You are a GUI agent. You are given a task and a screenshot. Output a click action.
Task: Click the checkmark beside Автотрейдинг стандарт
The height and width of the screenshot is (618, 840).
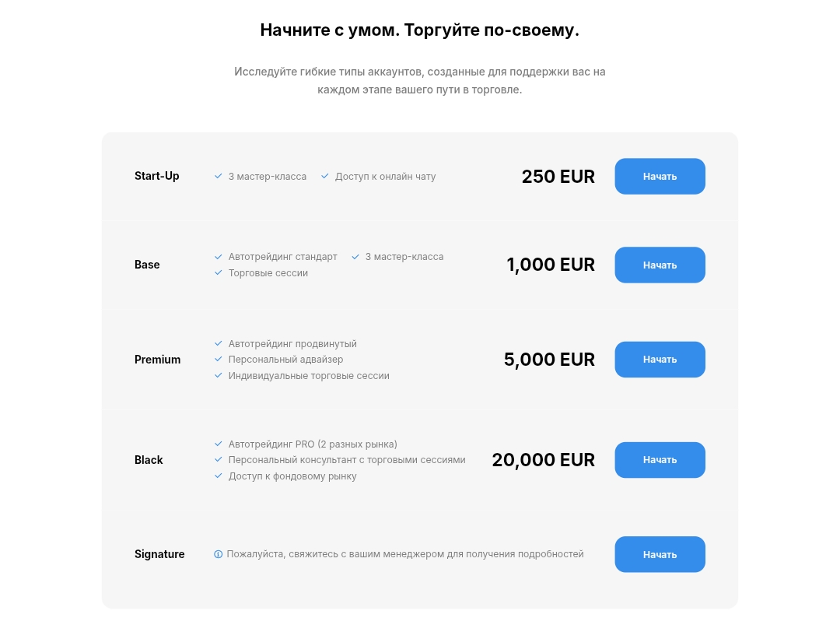[218, 257]
